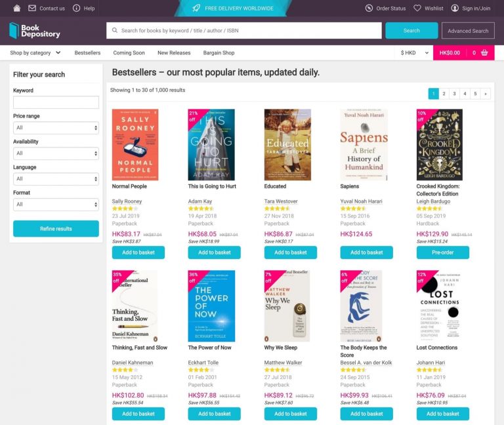The height and width of the screenshot is (425, 504).
Task: Click the HK$0.00 basket total
Action: click(x=450, y=52)
